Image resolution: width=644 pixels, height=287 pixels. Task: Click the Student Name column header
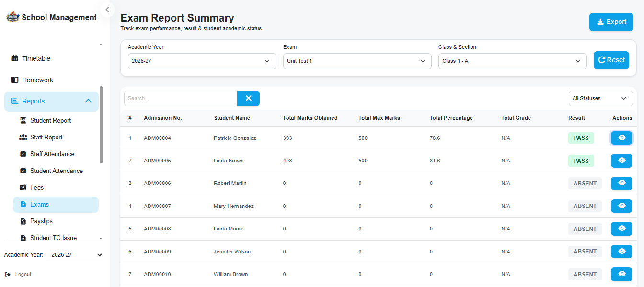click(232, 118)
